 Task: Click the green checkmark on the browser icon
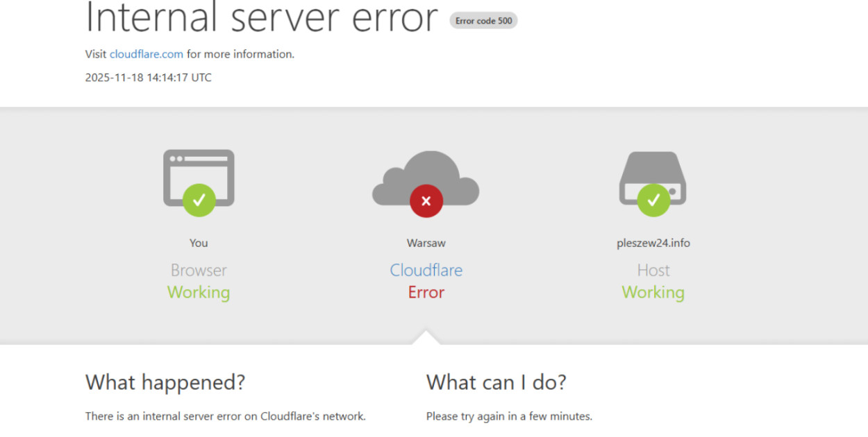(199, 200)
